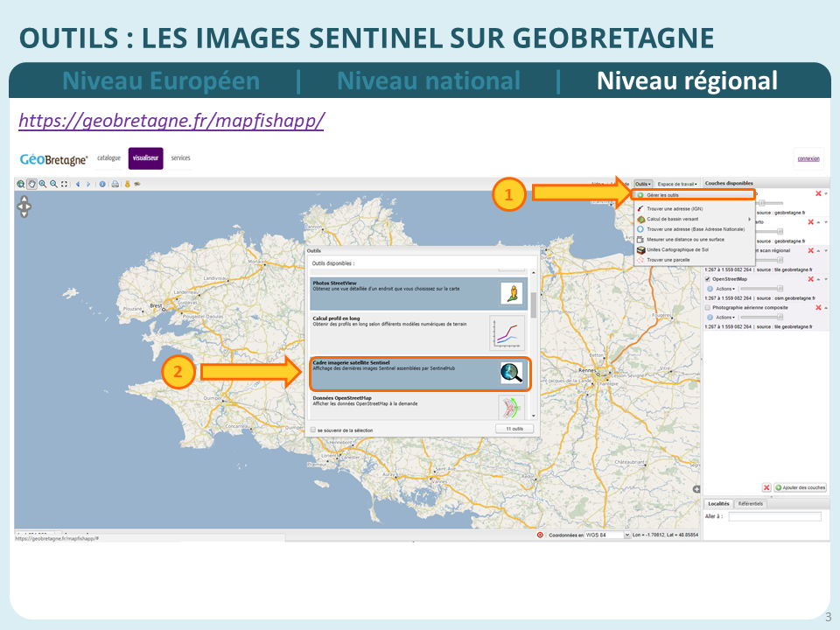This screenshot has width=840, height=630.
Task: Click the GéoBretagne logo
Action: pos(53,159)
